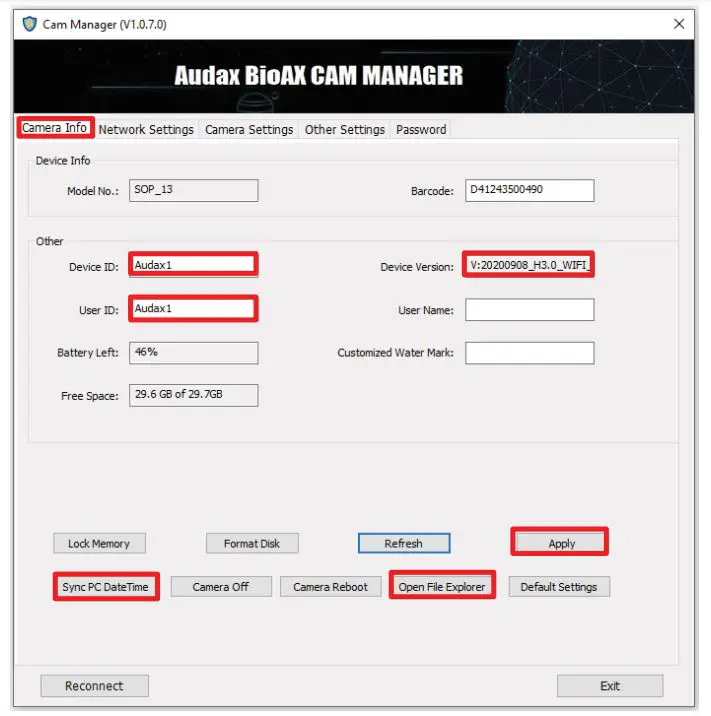Image resolution: width=711 pixels, height=716 pixels.
Task: Refresh the camera information
Action: coord(404,543)
